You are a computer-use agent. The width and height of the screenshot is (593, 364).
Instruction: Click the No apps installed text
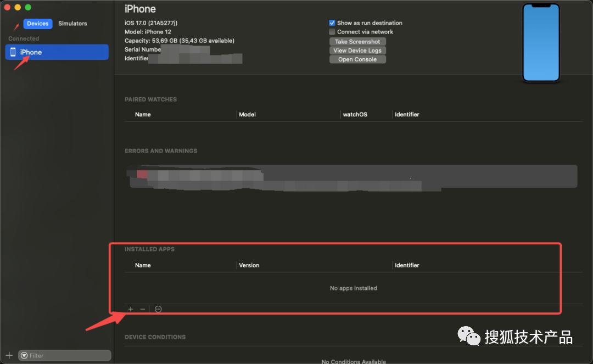[x=353, y=288]
